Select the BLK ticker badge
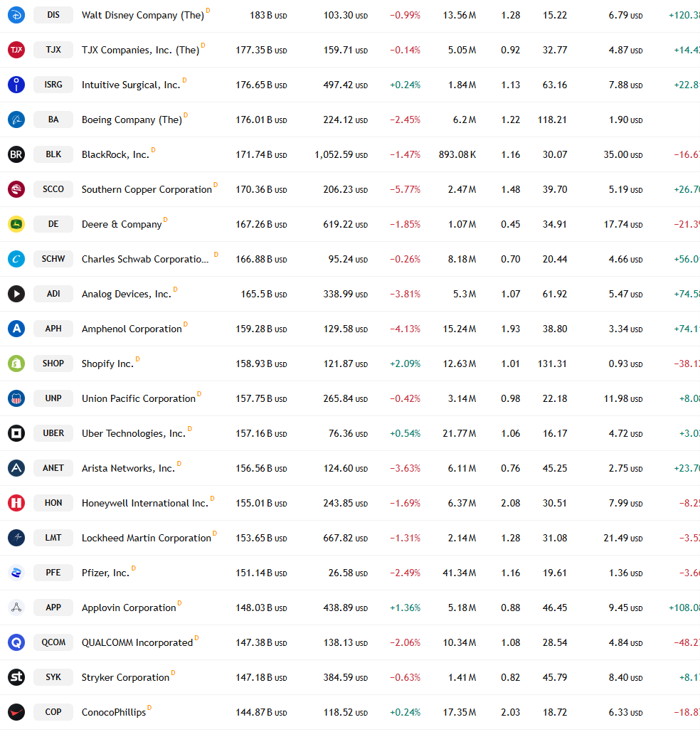The width and height of the screenshot is (700, 732). pyautogui.click(x=53, y=154)
